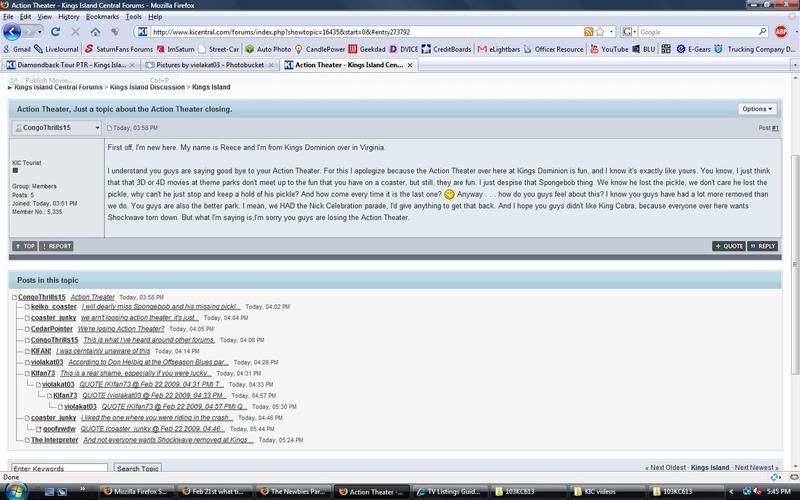Open the address bar history dropdown
Viewport: 800px width, 500px height.
[611, 32]
